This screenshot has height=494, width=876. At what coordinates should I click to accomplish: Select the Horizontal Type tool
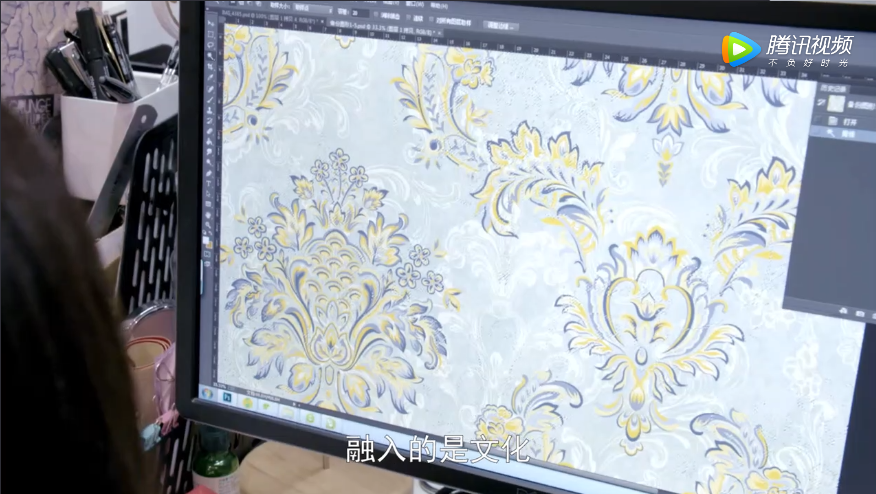tap(208, 183)
